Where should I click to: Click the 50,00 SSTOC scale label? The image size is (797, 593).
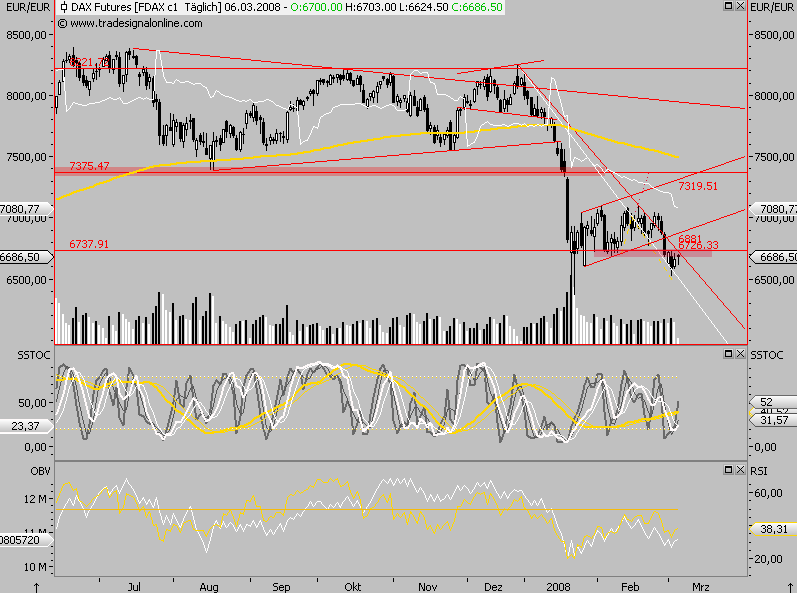32,402
